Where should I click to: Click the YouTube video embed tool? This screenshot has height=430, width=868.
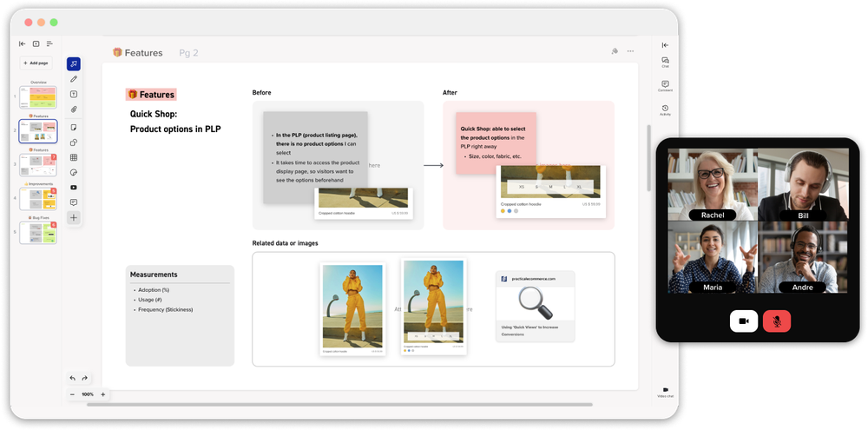74,188
